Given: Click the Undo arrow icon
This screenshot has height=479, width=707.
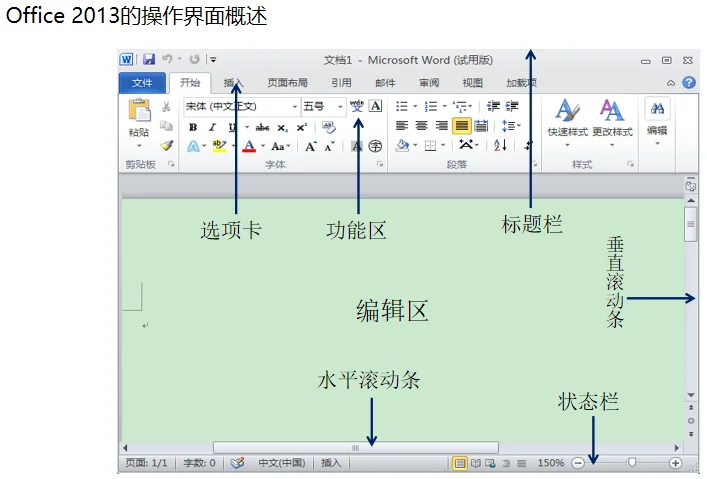Looking at the screenshot, I should click(167, 59).
